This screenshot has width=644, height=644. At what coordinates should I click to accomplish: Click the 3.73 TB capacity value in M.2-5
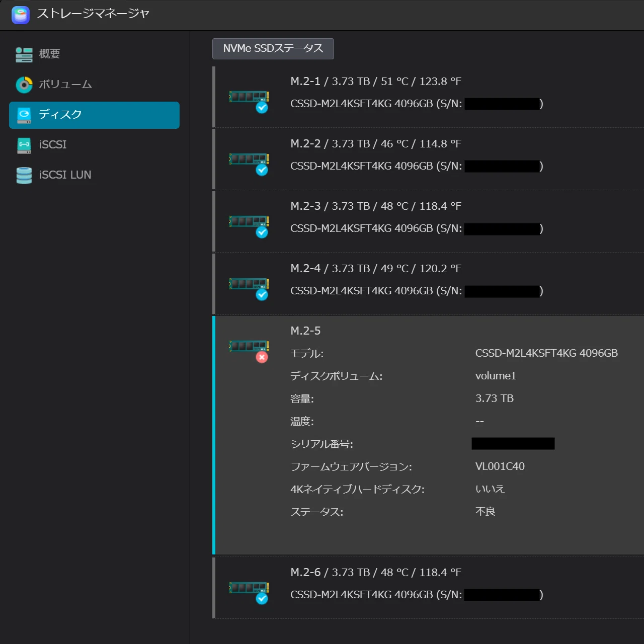[494, 398]
